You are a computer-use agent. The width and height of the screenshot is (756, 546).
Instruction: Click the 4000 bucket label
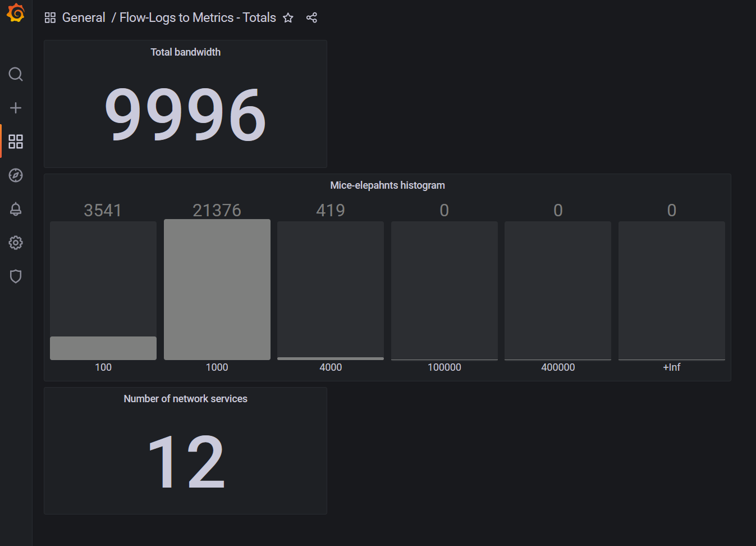click(x=331, y=367)
